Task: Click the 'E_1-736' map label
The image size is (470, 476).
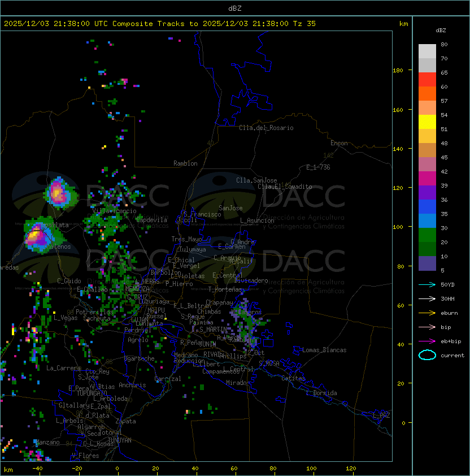Action: click(x=318, y=167)
